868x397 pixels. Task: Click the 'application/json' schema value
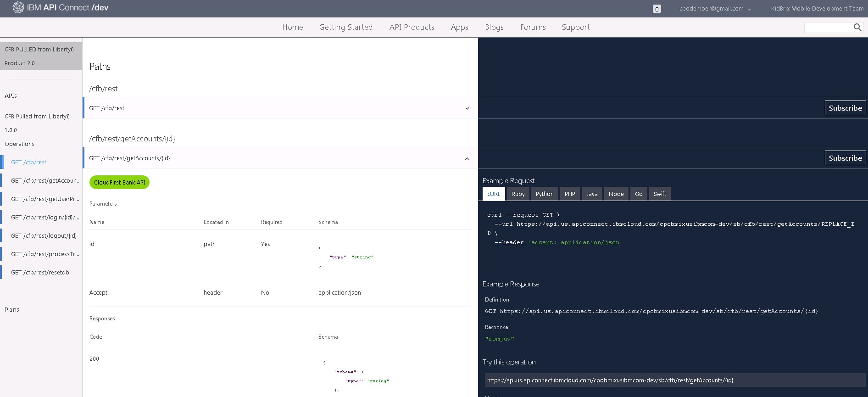[339, 293]
